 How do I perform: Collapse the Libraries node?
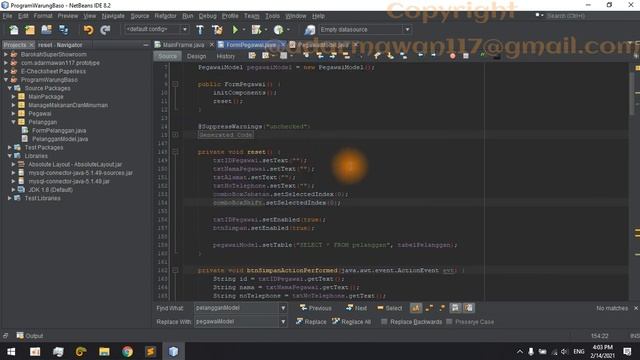10,156
